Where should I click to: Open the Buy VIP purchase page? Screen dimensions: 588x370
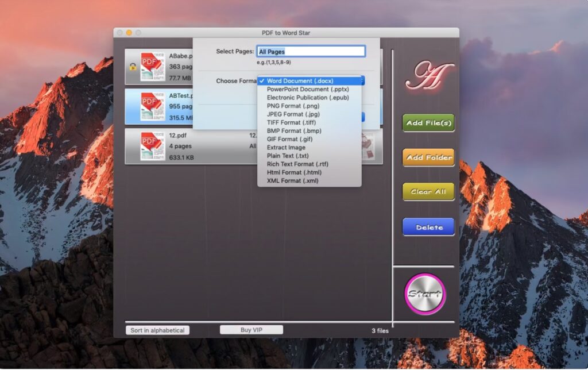250,329
